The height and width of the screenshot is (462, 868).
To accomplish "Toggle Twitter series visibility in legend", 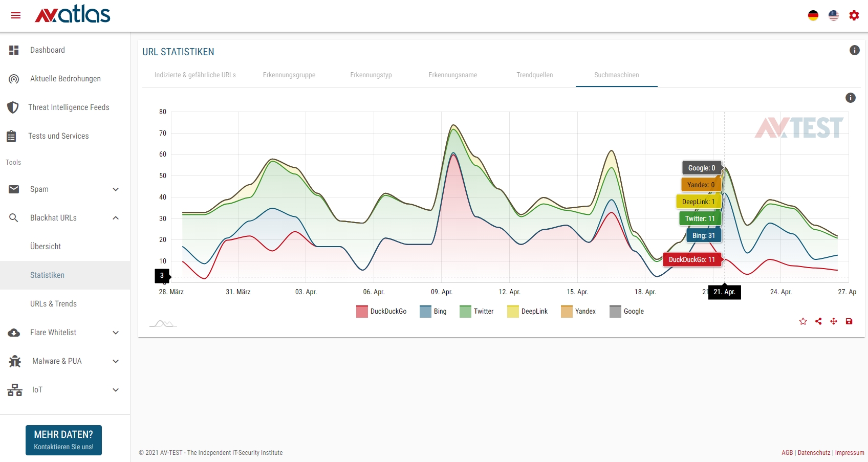I will [476, 311].
